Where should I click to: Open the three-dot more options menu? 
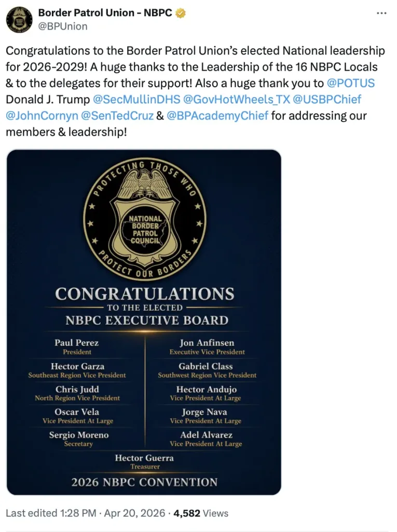click(x=381, y=13)
